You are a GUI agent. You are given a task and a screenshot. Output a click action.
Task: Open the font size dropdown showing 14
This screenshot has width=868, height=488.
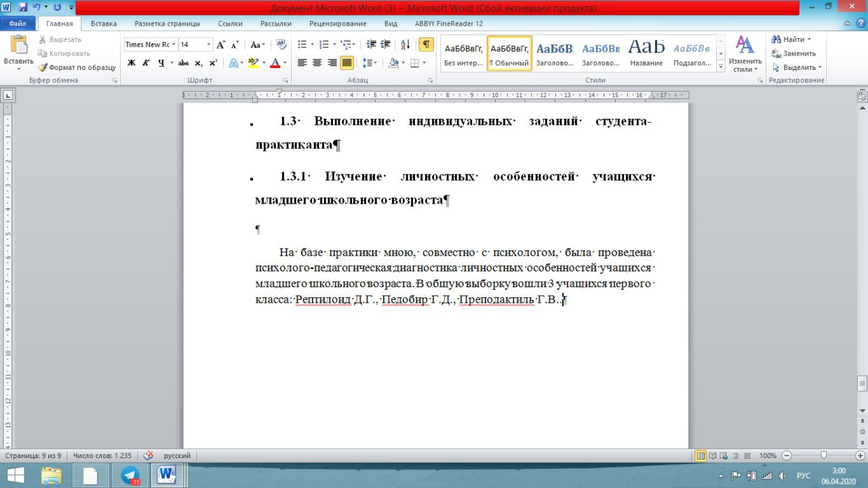(x=209, y=45)
